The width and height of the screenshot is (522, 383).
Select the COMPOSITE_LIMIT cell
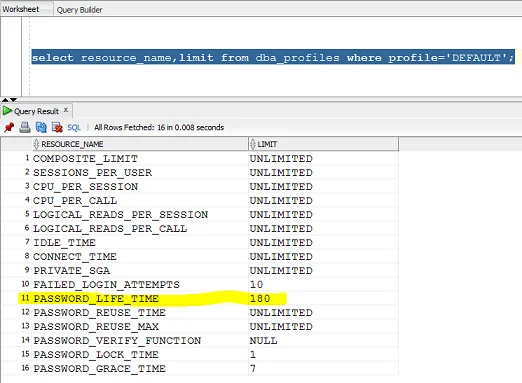point(140,159)
